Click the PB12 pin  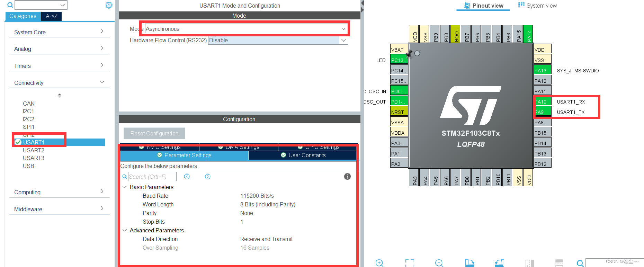543,164
